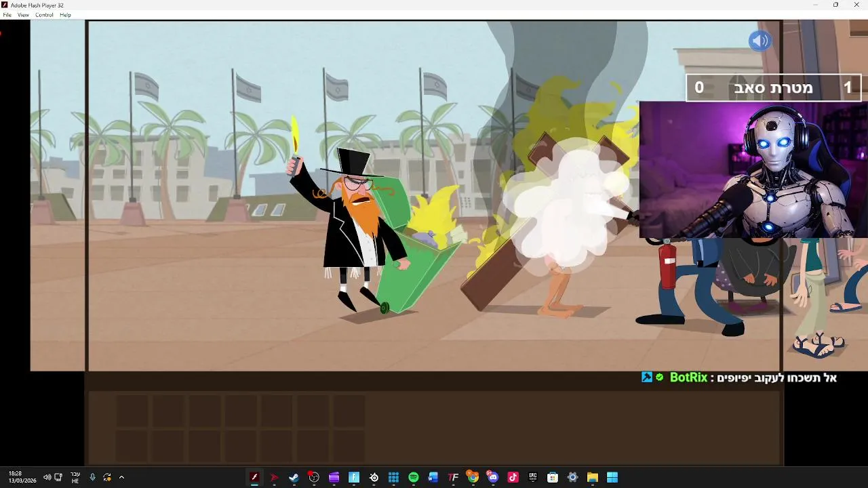This screenshot has height=488, width=868.
Task: Launch Fortnite from the taskbar
Action: click(x=353, y=477)
